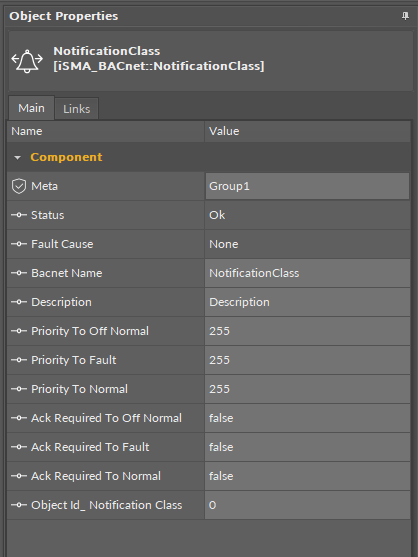This screenshot has width=418, height=557.
Task: Toggle the Ack Required To Normal value
Action: [x=308, y=476]
